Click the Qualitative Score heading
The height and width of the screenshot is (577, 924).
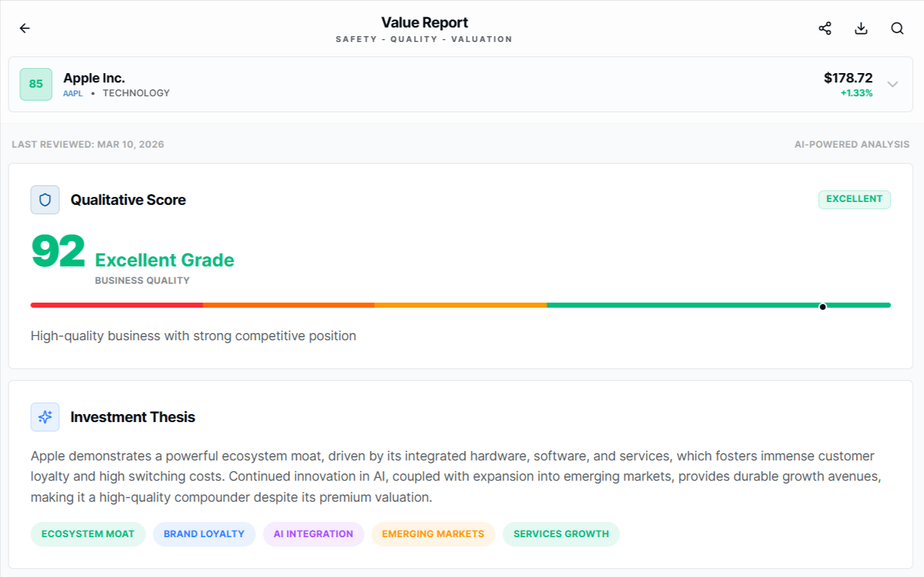[128, 200]
